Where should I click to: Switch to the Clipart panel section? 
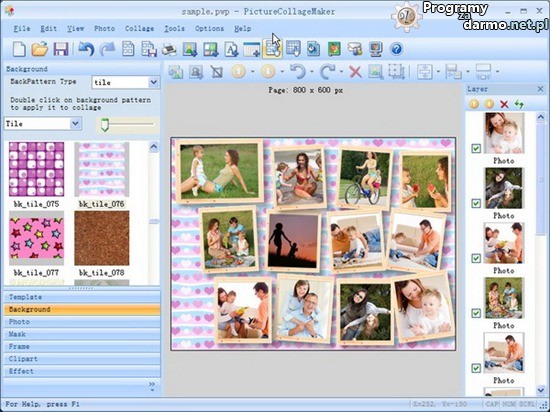[82, 359]
